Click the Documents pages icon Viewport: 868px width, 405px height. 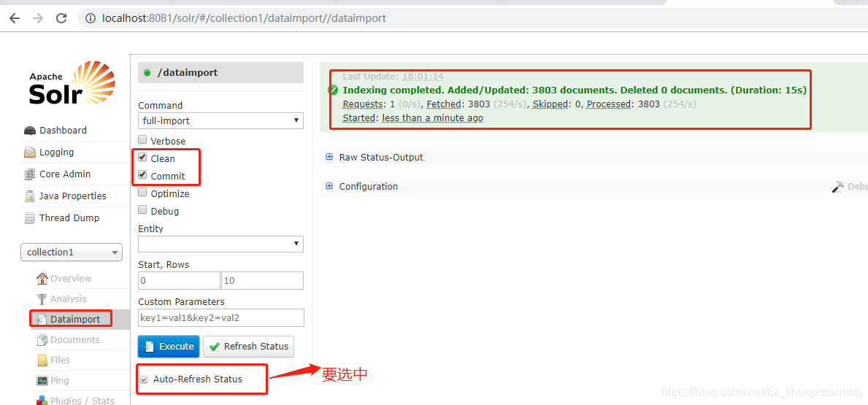[x=42, y=340]
